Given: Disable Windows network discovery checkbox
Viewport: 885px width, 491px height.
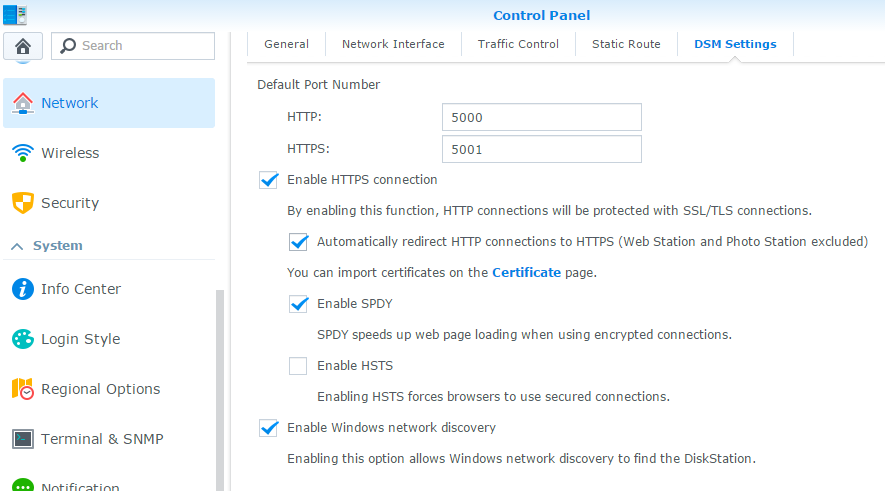Looking at the screenshot, I should point(268,428).
